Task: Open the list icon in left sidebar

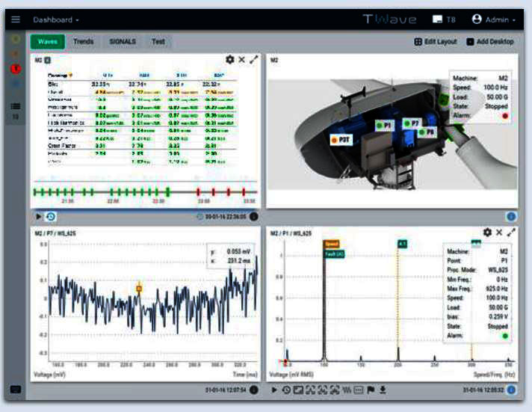Action: click(16, 107)
